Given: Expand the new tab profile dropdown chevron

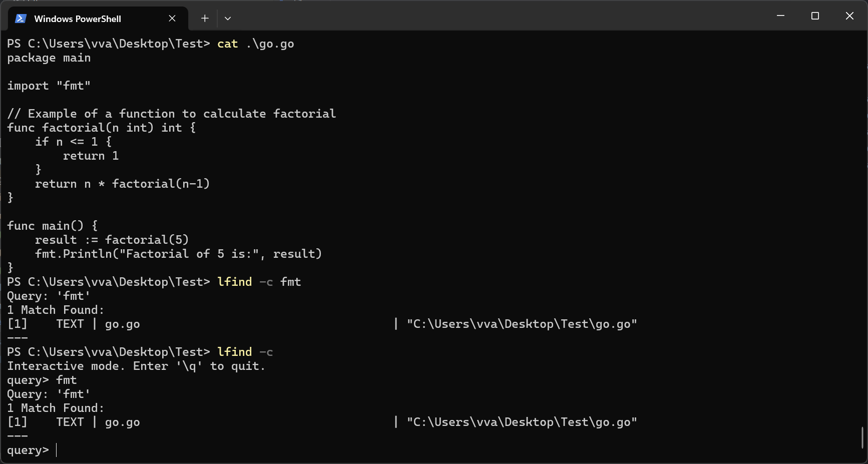Looking at the screenshot, I should tap(228, 19).
